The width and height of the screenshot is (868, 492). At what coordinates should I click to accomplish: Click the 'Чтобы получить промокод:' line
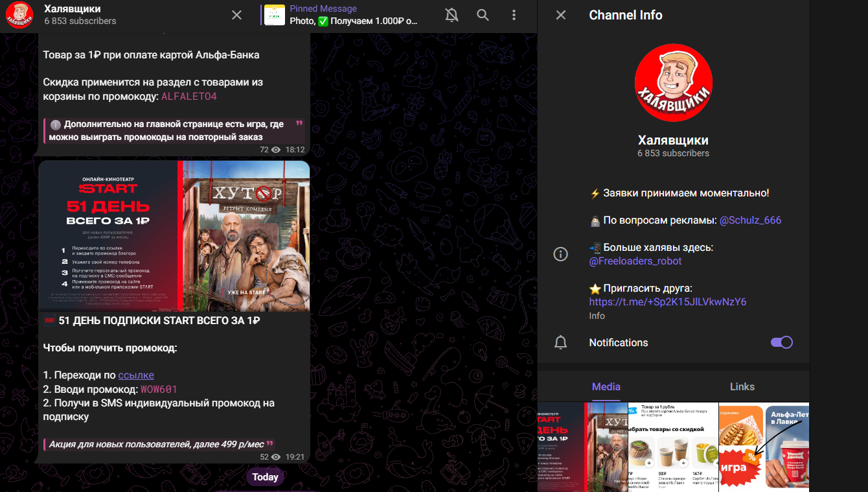[110, 348]
